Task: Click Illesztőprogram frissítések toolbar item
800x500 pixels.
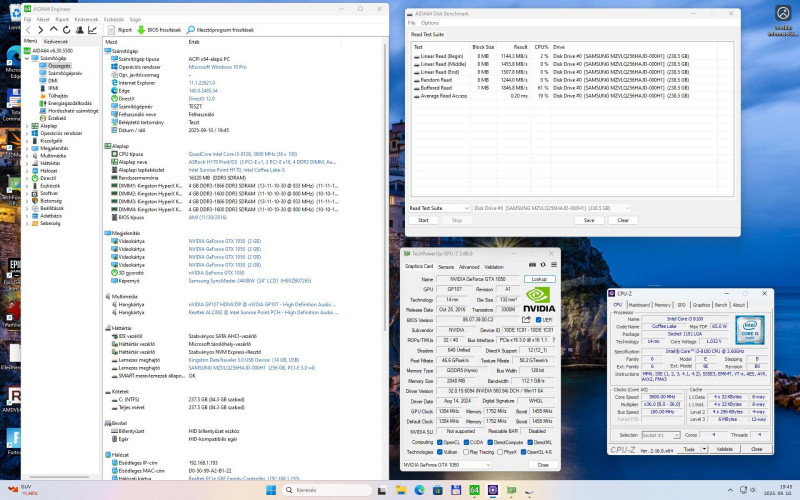Action: point(220,30)
